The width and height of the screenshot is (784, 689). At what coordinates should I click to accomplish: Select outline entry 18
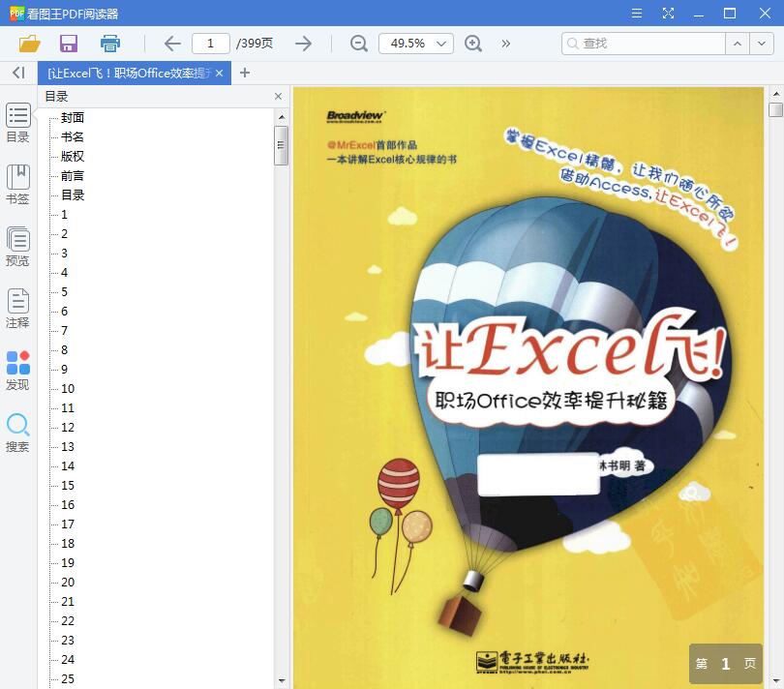(x=68, y=544)
